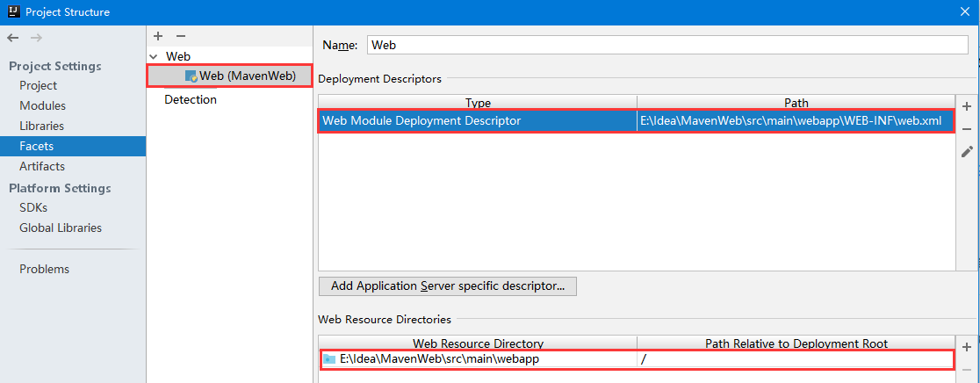The height and width of the screenshot is (383, 980).
Task: Select the Facets settings page
Action: click(x=73, y=146)
